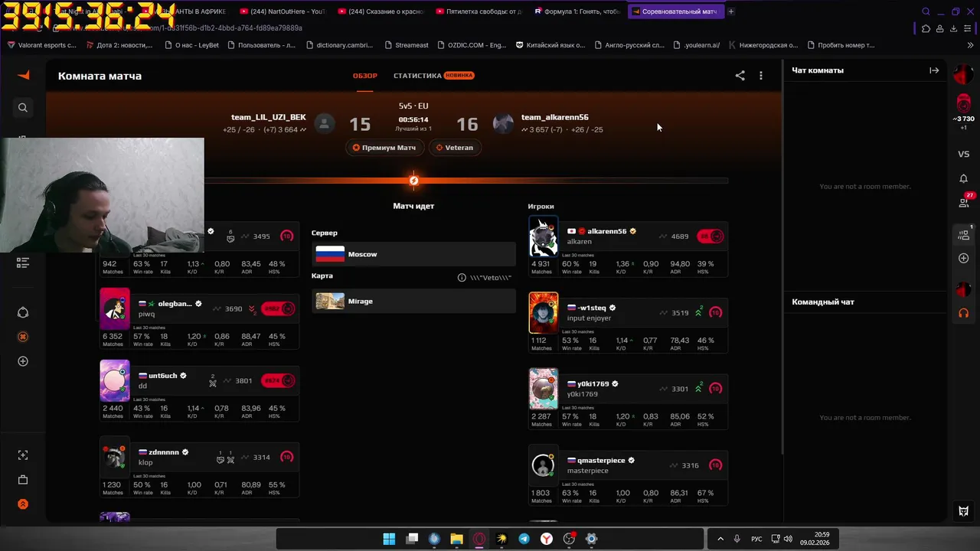980x551 pixels.
Task: Switch to the NartOutHere YouTube browser tab
Action: coord(283,11)
